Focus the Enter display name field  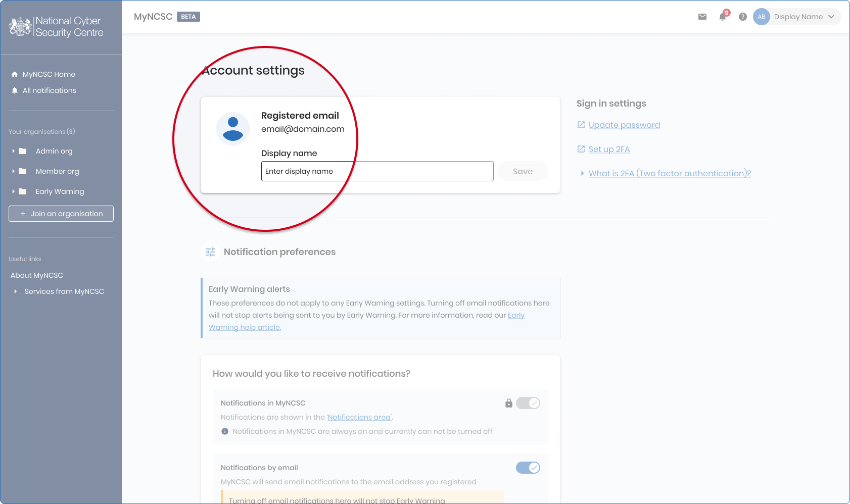tap(377, 171)
